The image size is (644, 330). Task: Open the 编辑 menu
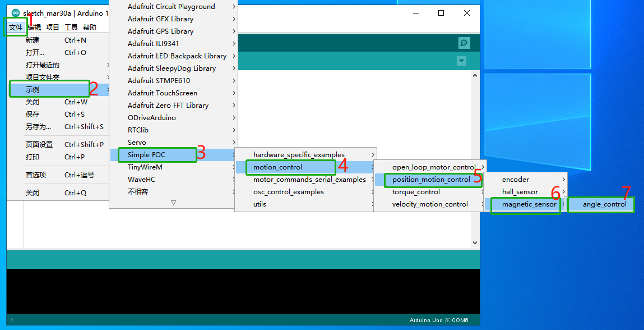pyautogui.click(x=35, y=27)
